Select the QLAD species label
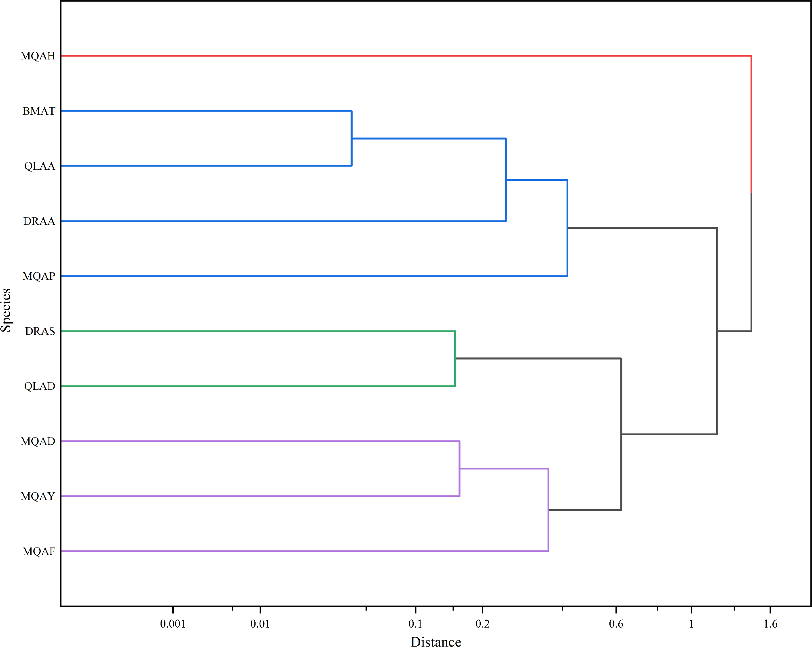The width and height of the screenshot is (812, 647). point(40,387)
